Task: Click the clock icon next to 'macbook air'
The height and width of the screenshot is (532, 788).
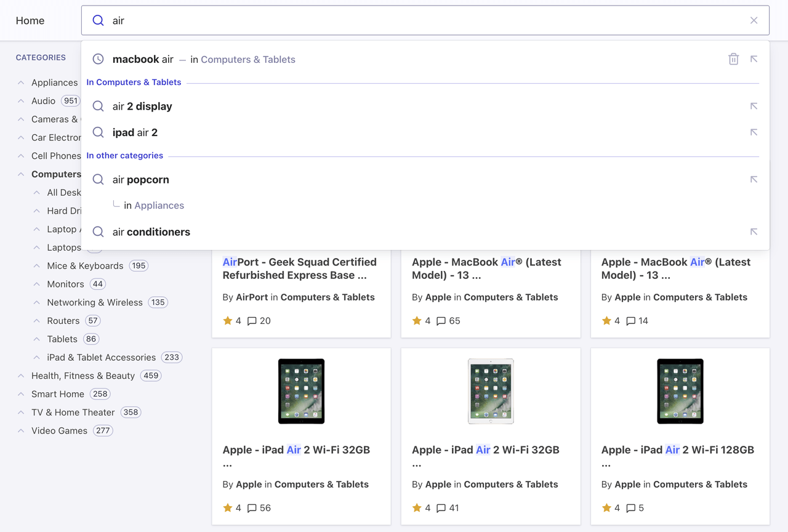Action: pyautogui.click(x=98, y=58)
